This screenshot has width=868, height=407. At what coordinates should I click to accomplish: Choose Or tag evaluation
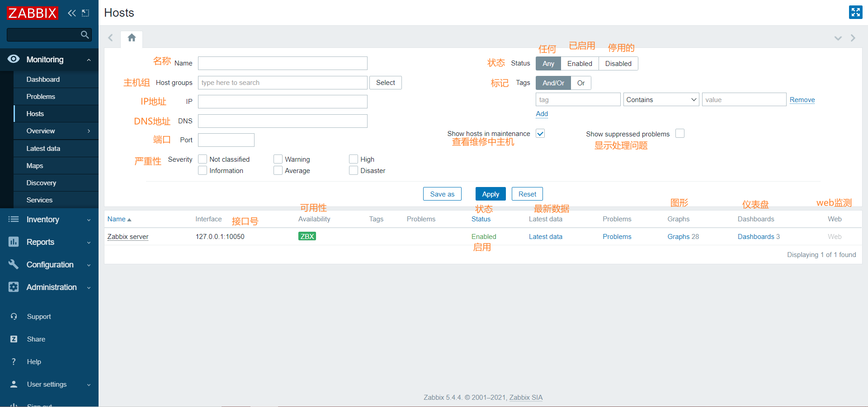581,83
